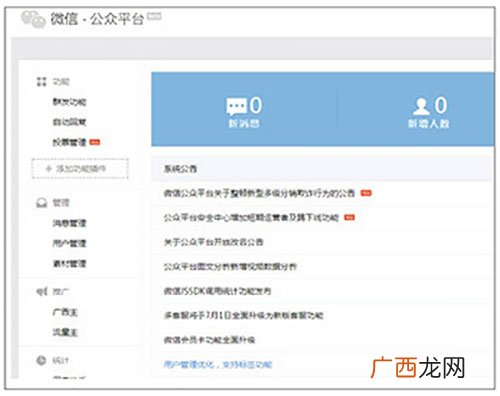This screenshot has height=396, width=500.
Task: Open announcement 公众平台安全中心 new features
Action: click(x=251, y=218)
